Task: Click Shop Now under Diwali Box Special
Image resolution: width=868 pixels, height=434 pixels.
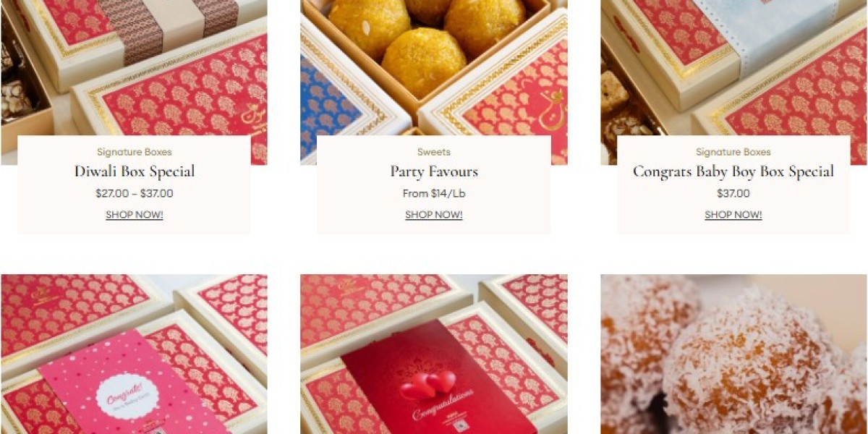Action: [135, 215]
